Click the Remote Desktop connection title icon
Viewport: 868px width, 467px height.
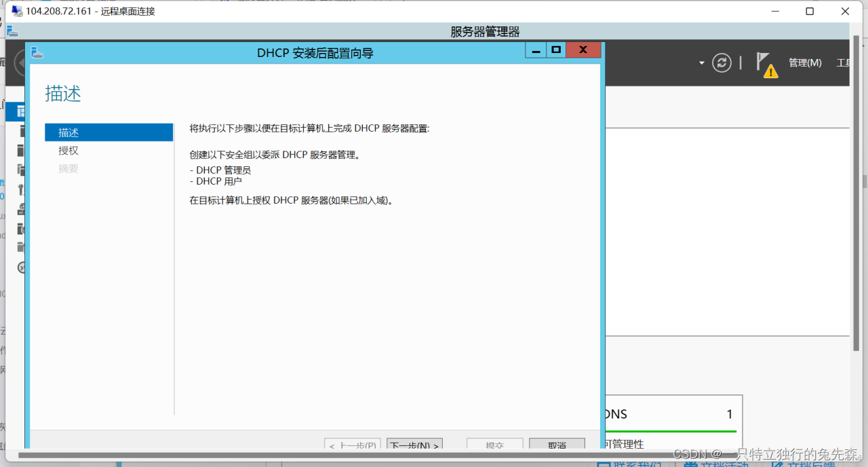(17, 11)
